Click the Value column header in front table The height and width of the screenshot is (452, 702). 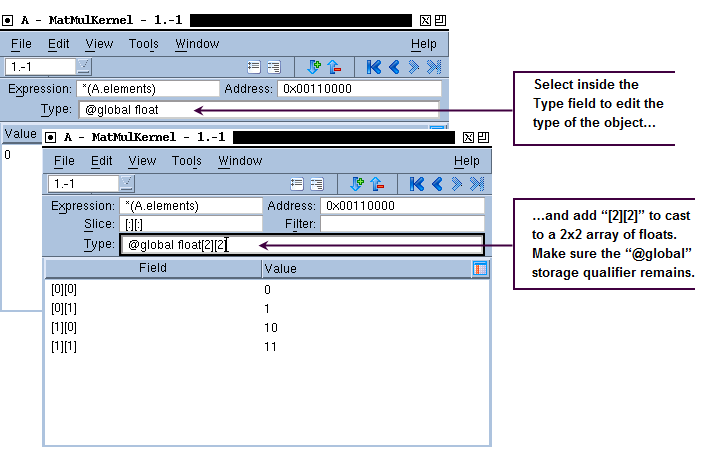pos(280,269)
